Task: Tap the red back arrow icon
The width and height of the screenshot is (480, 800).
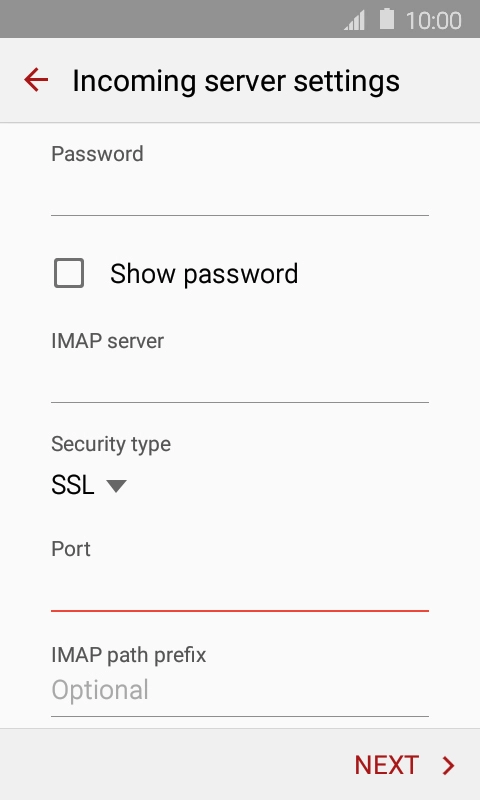Action: pyautogui.click(x=36, y=80)
